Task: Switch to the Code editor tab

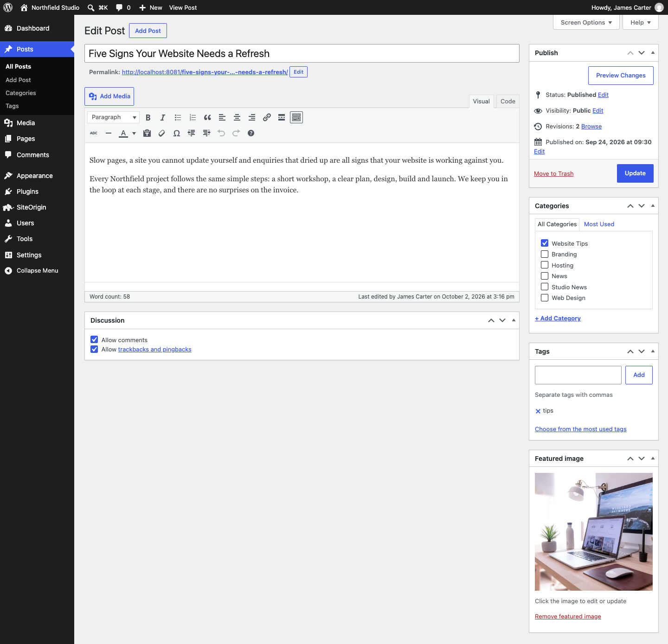Action: pos(508,102)
